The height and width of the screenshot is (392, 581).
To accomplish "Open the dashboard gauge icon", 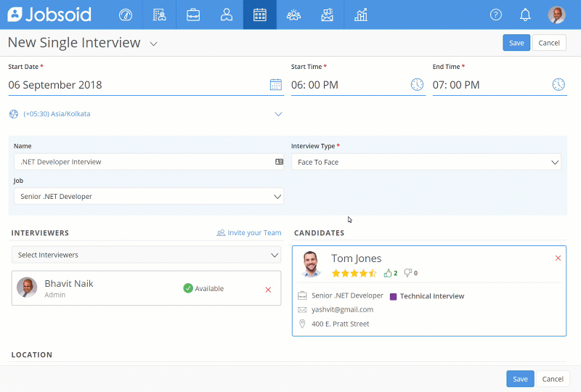I will [x=126, y=15].
